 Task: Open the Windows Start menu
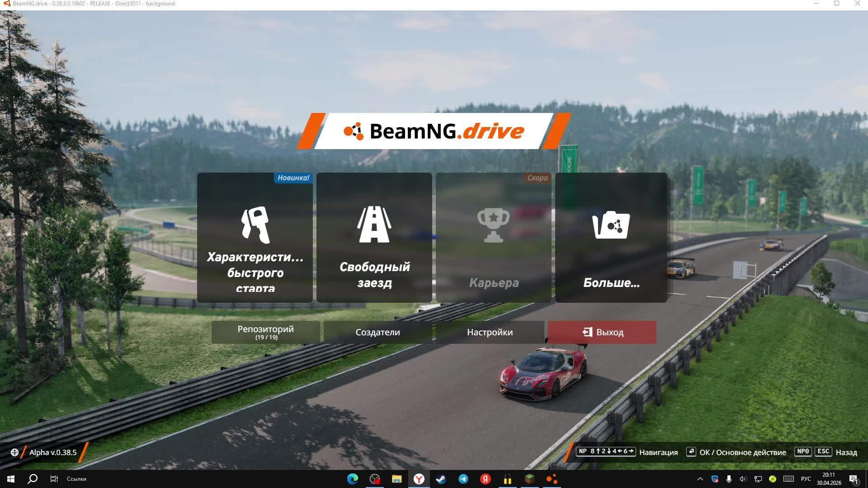[x=11, y=479]
